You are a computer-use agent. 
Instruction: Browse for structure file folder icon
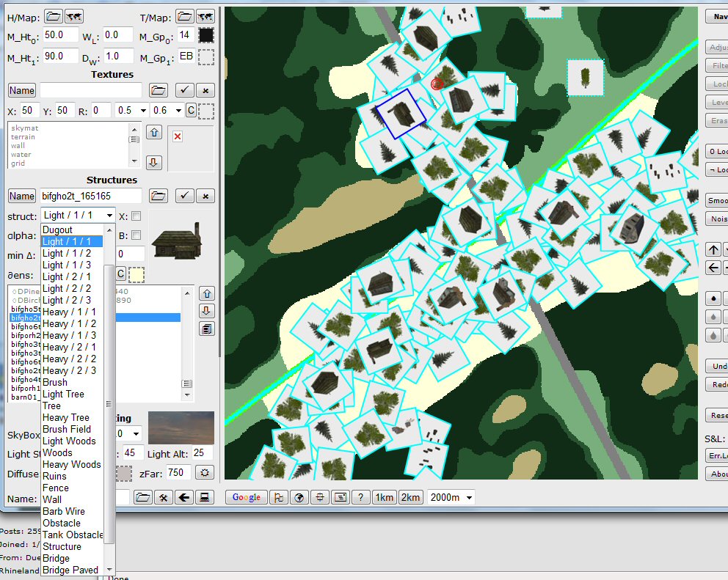click(x=159, y=196)
